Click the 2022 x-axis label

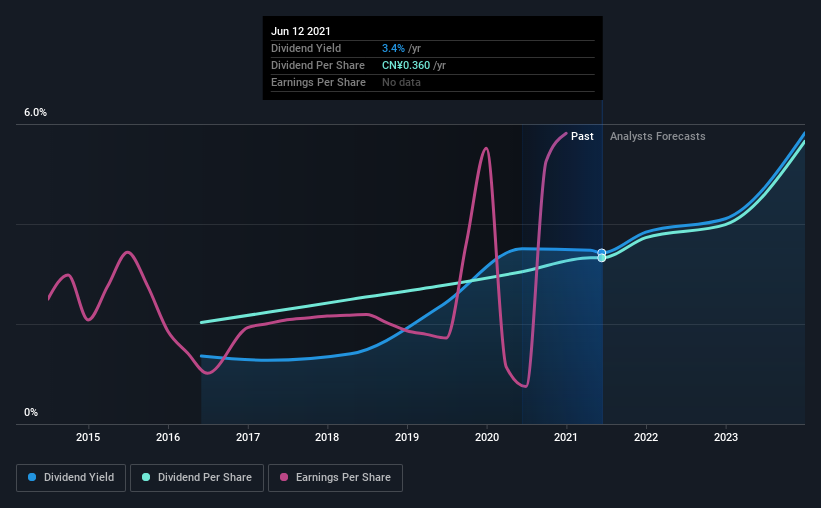646,437
